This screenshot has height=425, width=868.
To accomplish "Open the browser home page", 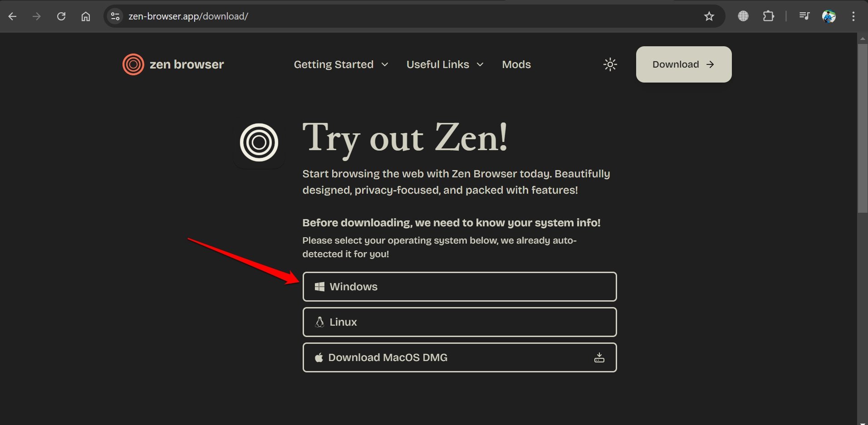I will pos(86,16).
